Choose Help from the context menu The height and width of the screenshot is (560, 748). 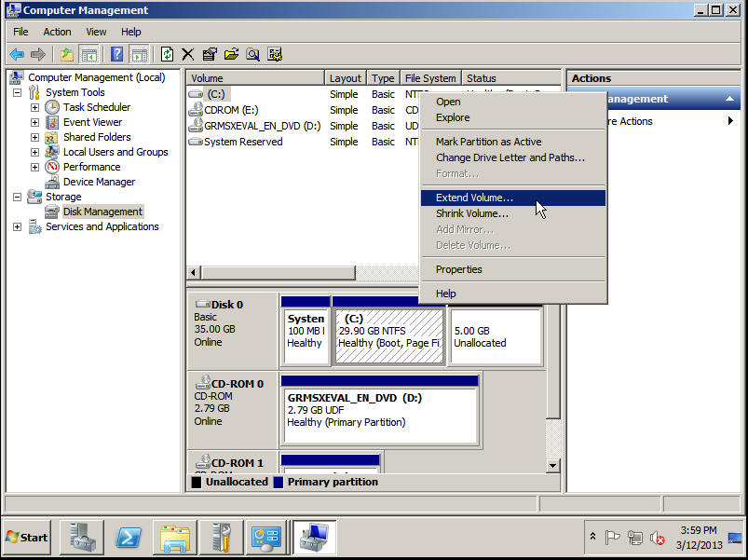tap(513, 294)
